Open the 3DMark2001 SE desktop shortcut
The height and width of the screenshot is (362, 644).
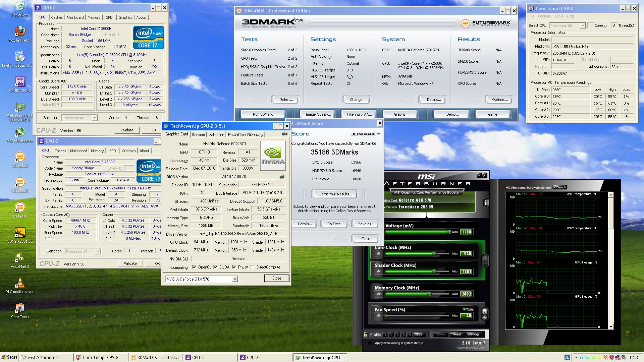(x=20, y=232)
